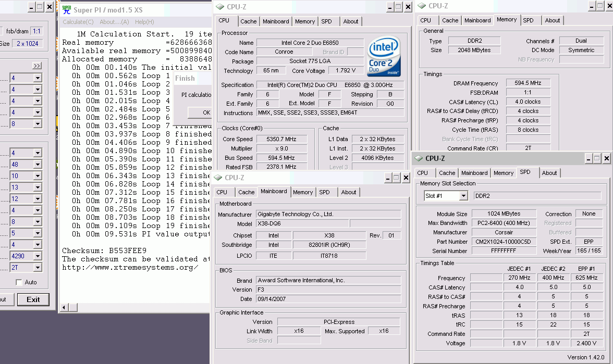
Task: Open the dropdown showing 10
Action: 38,176
